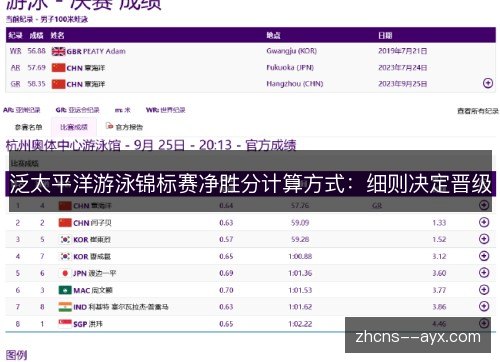Viewport: 500px width, 362px height.
Task: Expand details for JPN 1:01.36 row
Action: click(x=484, y=273)
